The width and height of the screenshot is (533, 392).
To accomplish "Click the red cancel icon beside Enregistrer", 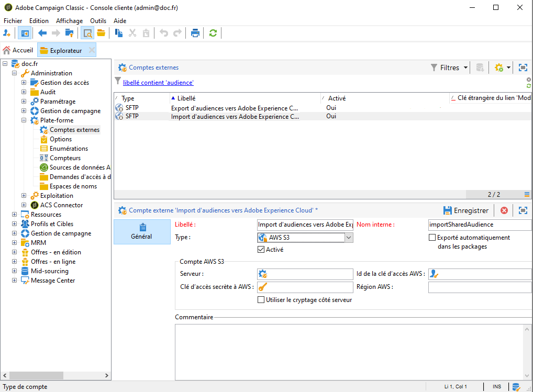I will [504, 210].
